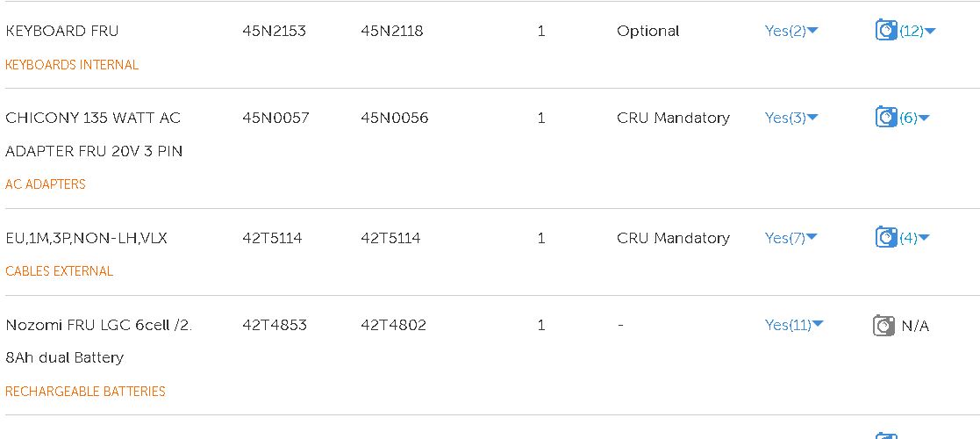Expand Yes(11) substitutes for Nozomi battery
The width and height of the screenshot is (980, 439).
[x=794, y=325]
